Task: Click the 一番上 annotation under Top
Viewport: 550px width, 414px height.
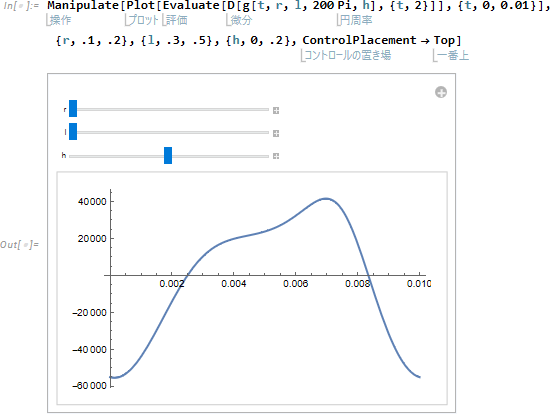Action: 453,55
